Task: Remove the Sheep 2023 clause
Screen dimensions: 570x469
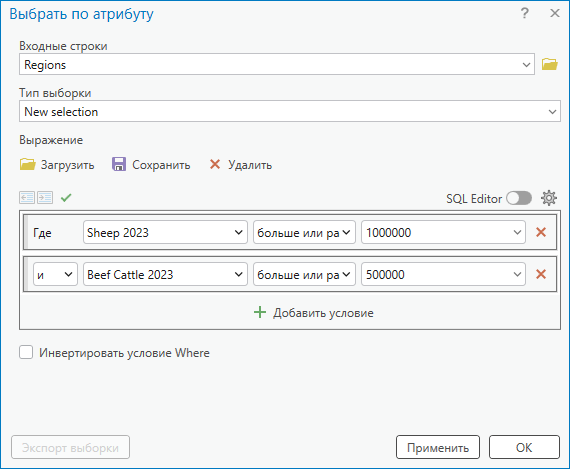Action: point(541,232)
